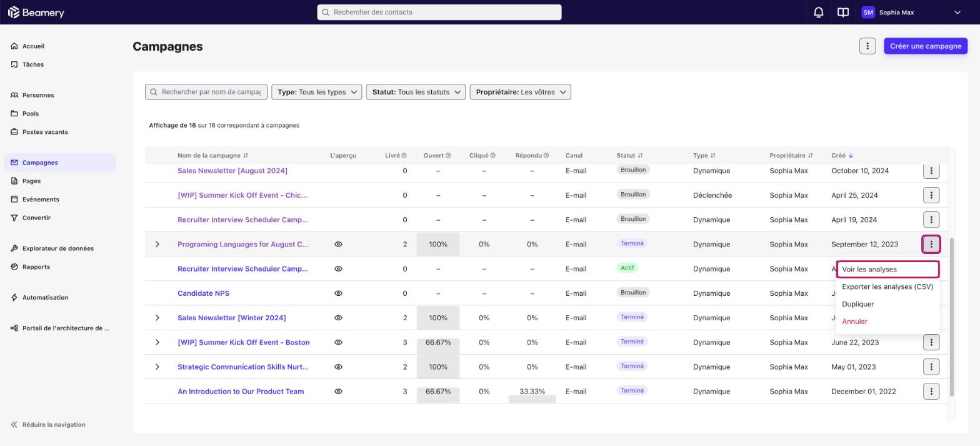Image resolution: width=980 pixels, height=446 pixels.
Task: Open the Statut filter dropdown
Action: pos(416,92)
